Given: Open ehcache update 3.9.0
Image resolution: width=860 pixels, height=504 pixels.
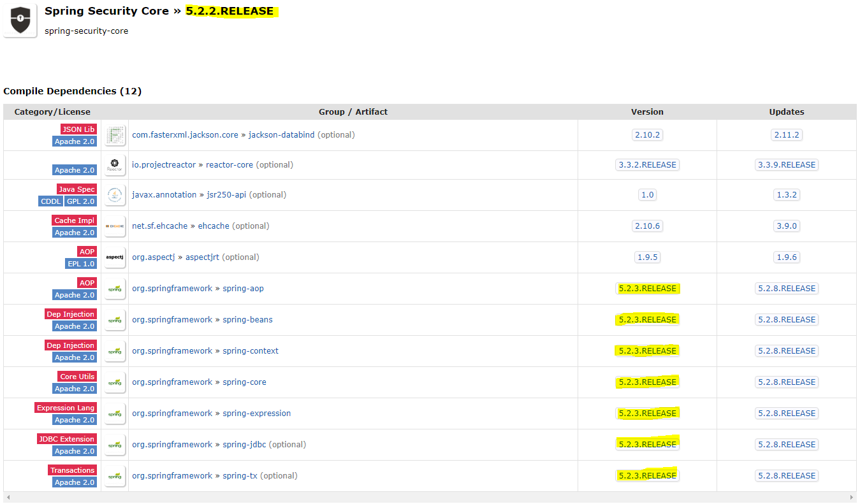Looking at the screenshot, I should [786, 226].
